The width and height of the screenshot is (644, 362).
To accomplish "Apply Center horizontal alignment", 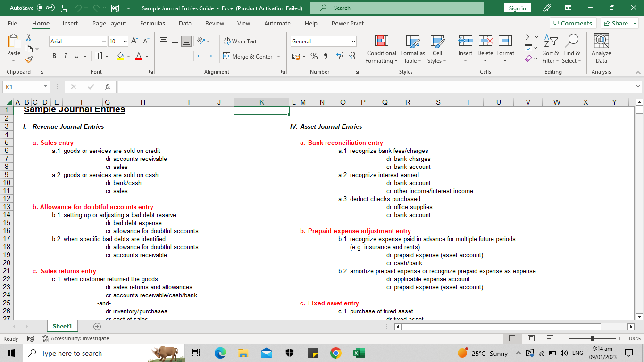I will 175,56.
